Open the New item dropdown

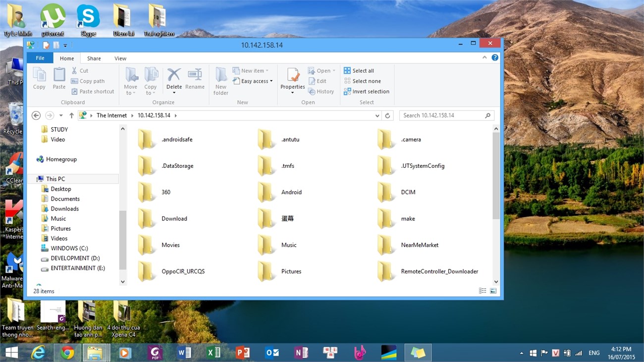(251, 71)
